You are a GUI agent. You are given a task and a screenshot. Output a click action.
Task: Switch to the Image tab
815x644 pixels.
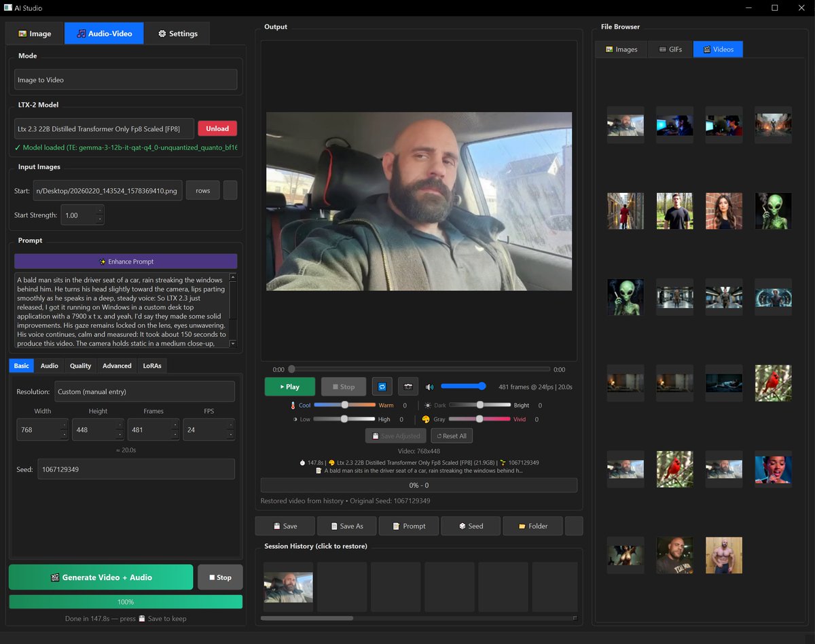35,33
